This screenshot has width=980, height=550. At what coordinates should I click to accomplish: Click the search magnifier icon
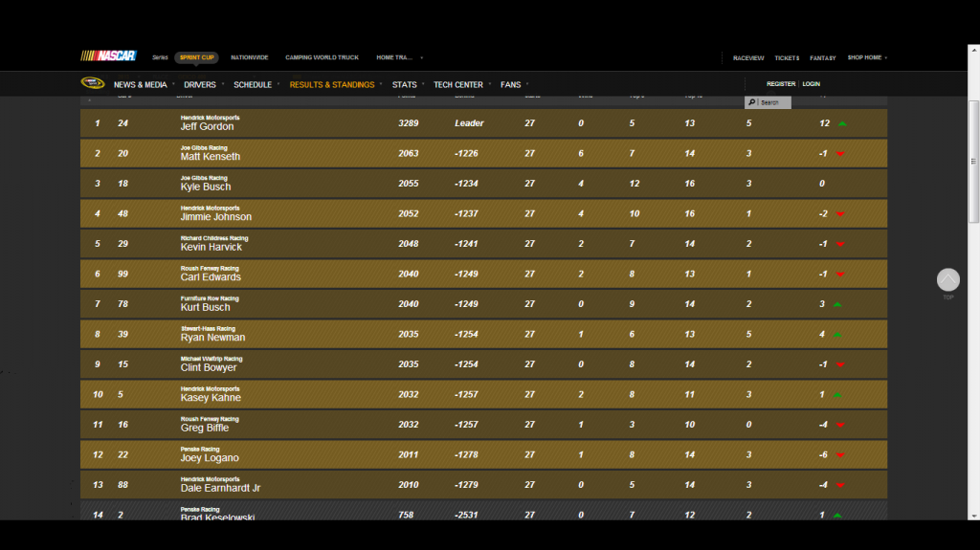(x=752, y=102)
